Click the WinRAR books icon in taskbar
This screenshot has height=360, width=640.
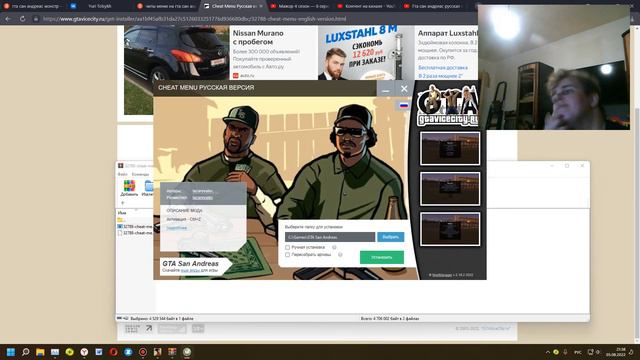(x=172, y=352)
